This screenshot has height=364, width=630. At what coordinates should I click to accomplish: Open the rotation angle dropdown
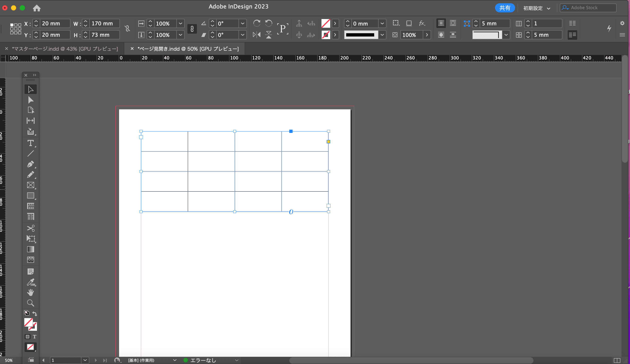(x=242, y=23)
